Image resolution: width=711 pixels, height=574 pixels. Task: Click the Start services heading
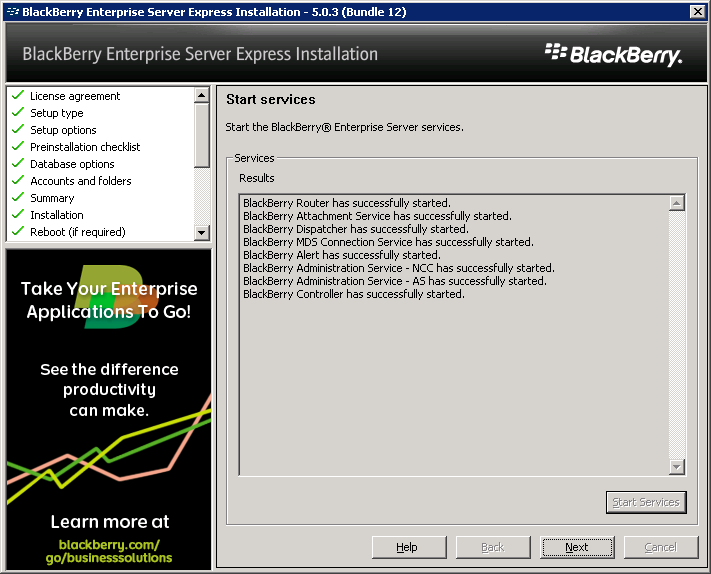(271, 99)
